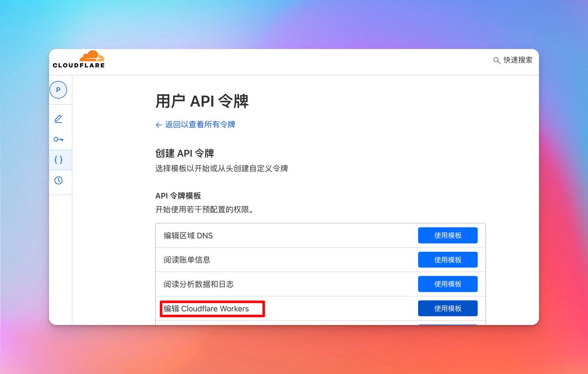Follow the 返回以查看所有令牌 link
Screen dimensions: 588x374
pos(196,125)
